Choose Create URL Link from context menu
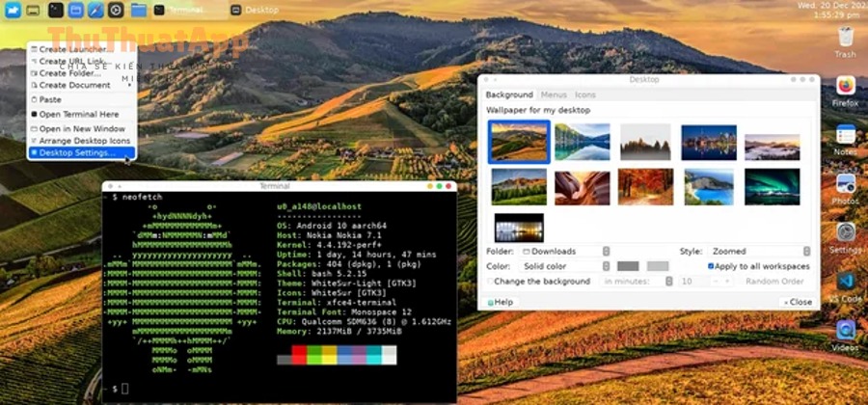The width and height of the screenshot is (868, 405). (81, 61)
